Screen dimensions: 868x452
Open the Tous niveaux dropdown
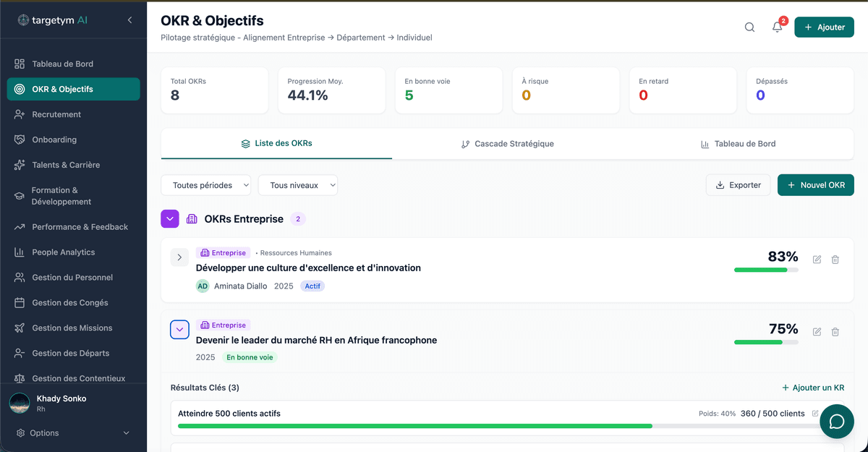297,185
